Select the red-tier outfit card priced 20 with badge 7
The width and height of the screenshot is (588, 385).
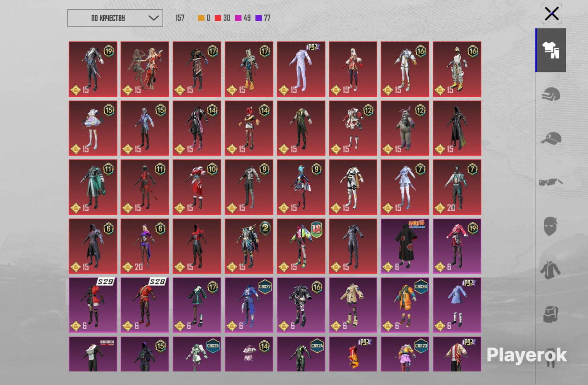457,187
